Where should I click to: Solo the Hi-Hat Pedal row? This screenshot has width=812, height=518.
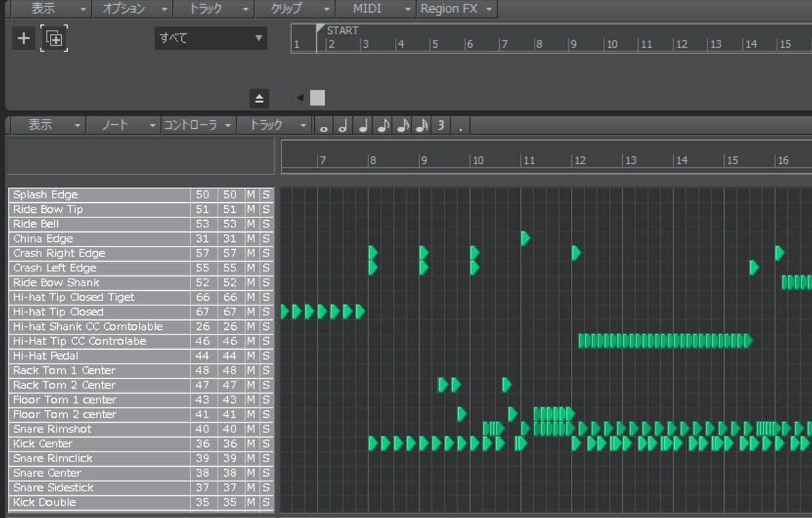[x=266, y=356]
